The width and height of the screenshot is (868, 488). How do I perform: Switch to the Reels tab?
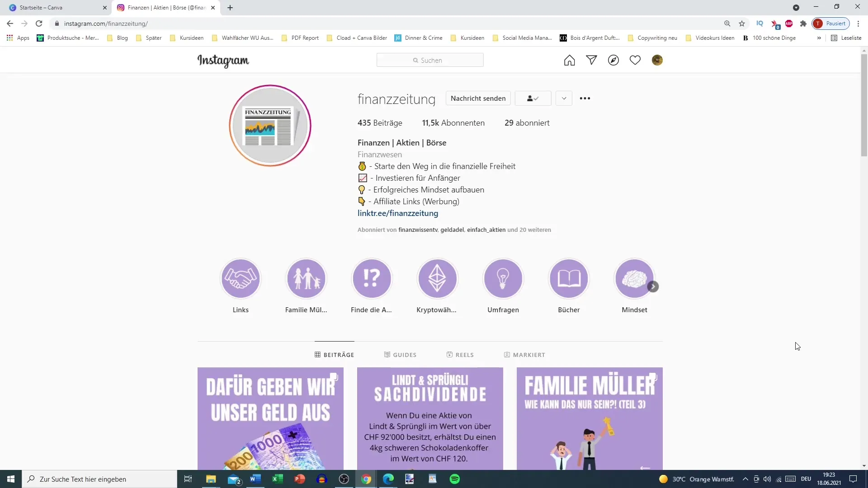(x=460, y=355)
